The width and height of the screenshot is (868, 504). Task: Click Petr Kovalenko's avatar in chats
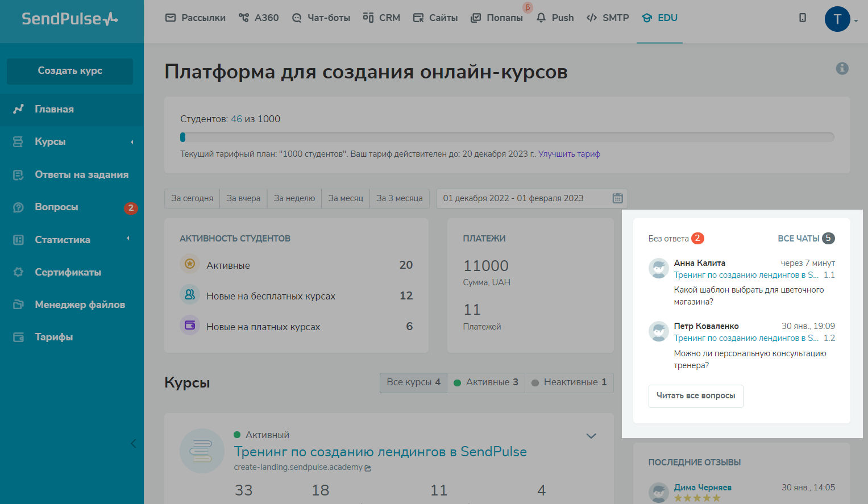(658, 331)
